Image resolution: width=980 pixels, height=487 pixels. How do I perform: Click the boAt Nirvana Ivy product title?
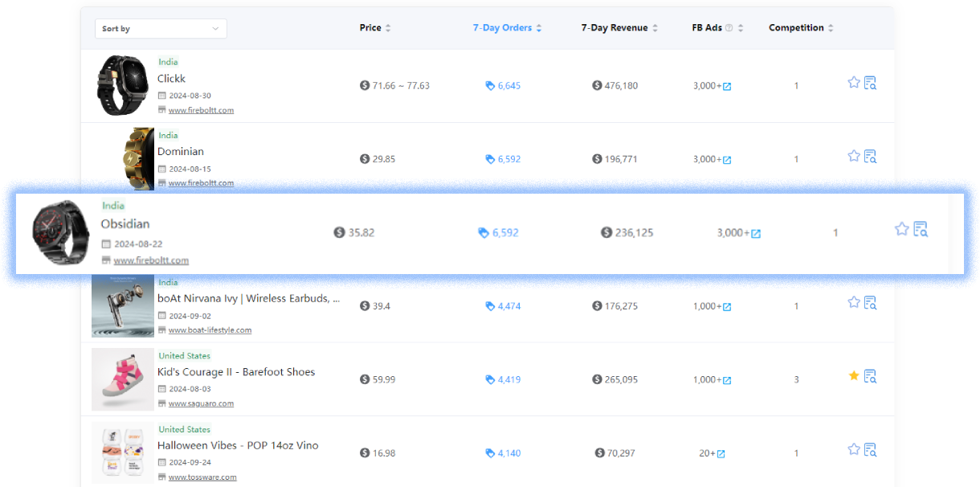tap(248, 299)
